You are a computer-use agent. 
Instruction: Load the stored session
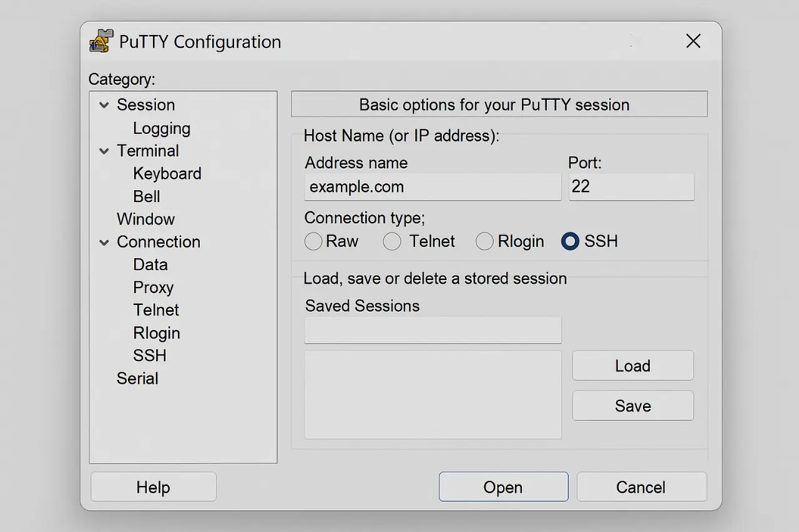[633, 365]
